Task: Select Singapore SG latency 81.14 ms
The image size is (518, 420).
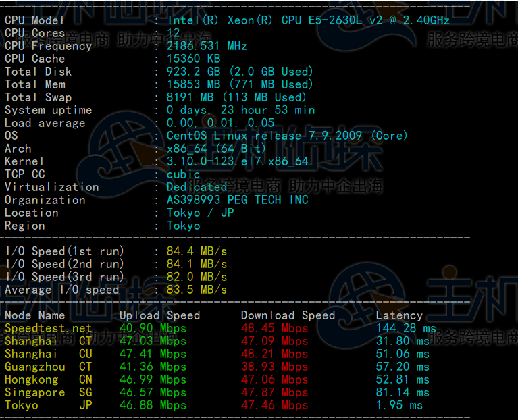Action: click(x=403, y=392)
